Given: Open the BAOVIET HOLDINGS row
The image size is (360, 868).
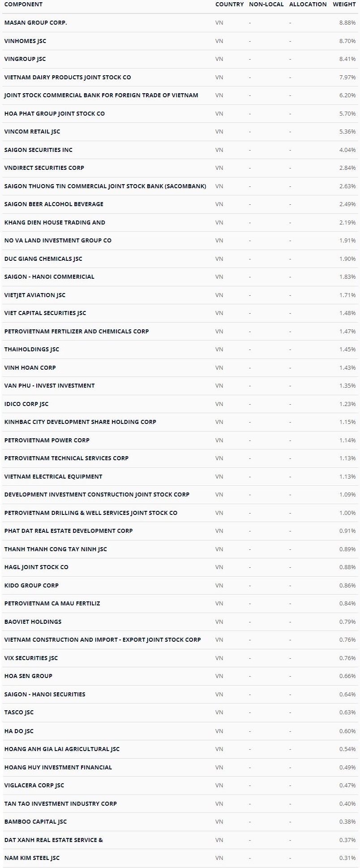Looking at the screenshot, I should point(33,622).
